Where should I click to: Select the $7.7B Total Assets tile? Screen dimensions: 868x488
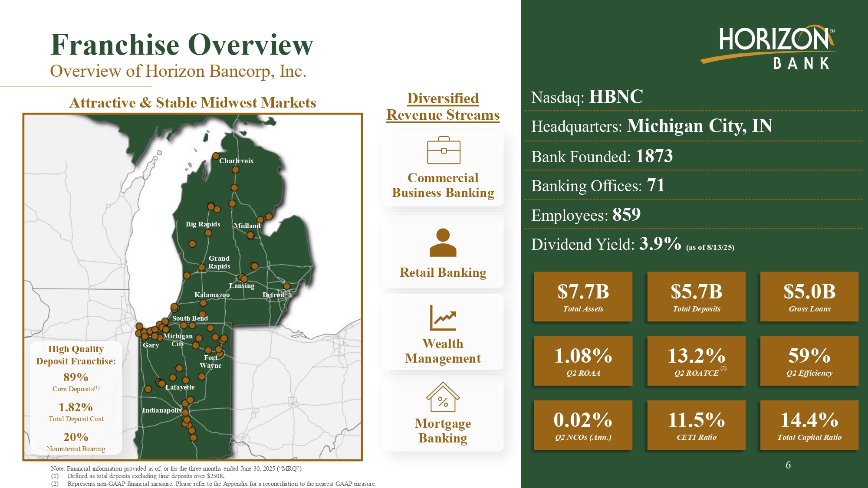[x=583, y=297]
